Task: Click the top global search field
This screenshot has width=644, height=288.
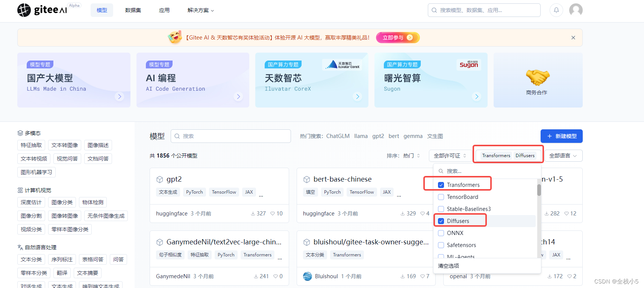Action: coord(484,10)
